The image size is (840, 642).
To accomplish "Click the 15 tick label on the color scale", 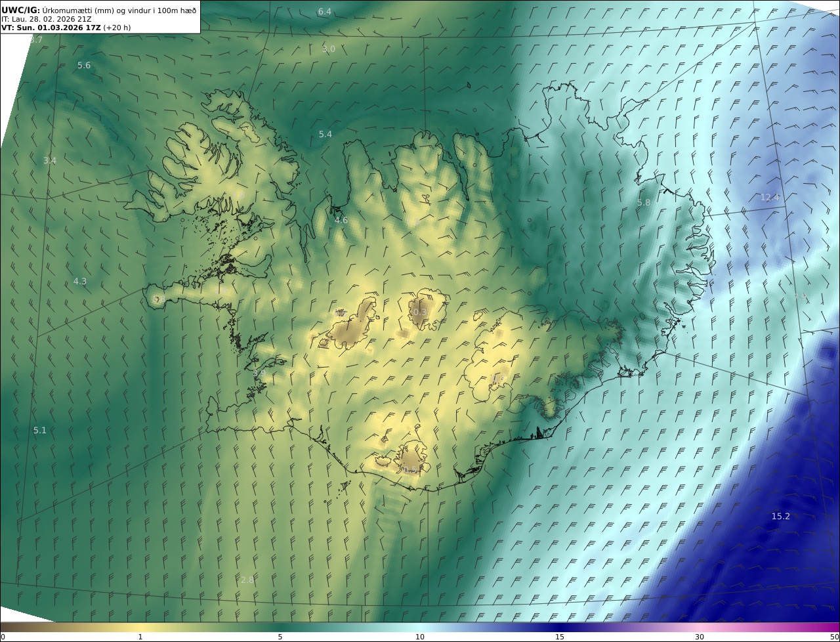I will [560, 637].
